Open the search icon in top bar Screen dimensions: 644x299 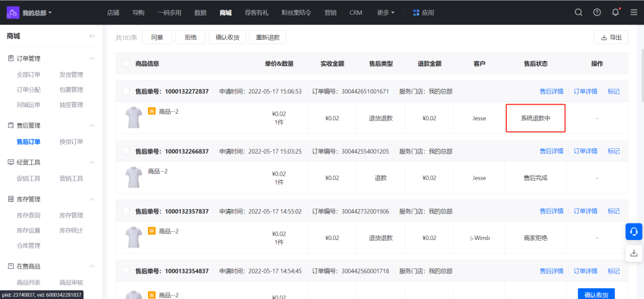click(578, 13)
